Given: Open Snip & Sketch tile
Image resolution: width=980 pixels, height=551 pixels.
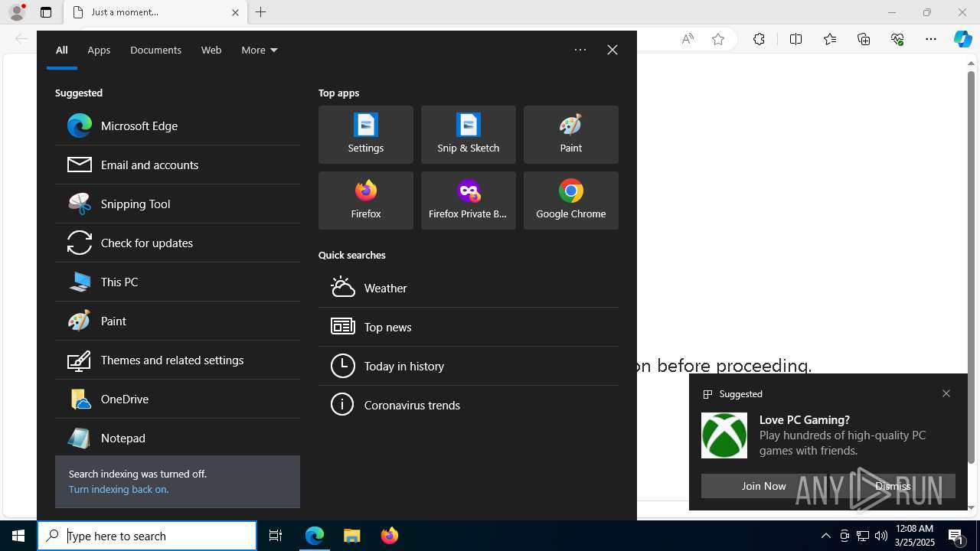Looking at the screenshot, I should pyautogui.click(x=469, y=135).
